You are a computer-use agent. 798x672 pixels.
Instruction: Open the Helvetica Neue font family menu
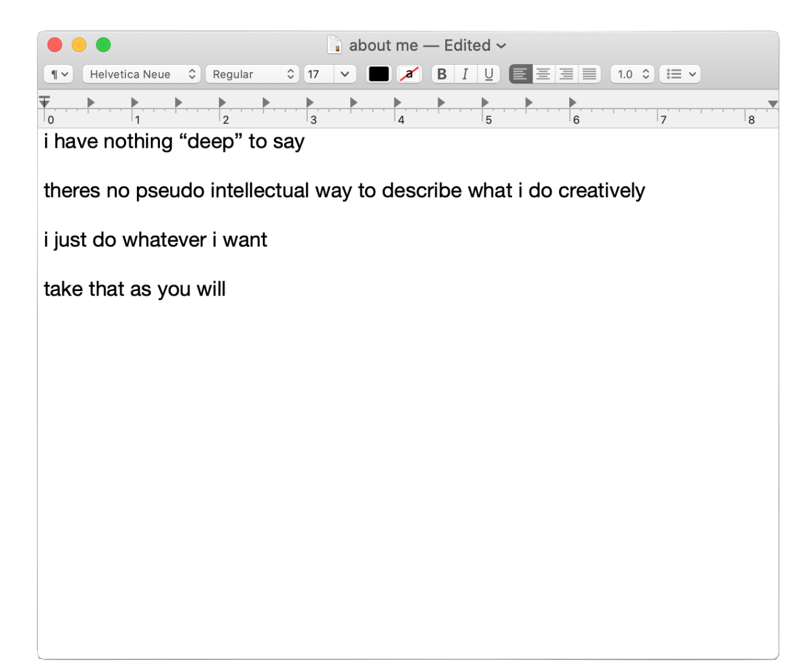coord(141,74)
